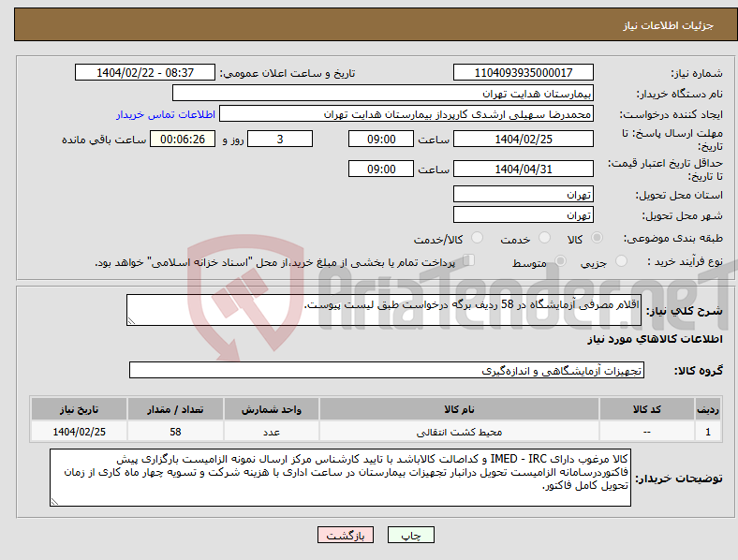Click the response deadline hour 09:00 field

coord(381,139)
